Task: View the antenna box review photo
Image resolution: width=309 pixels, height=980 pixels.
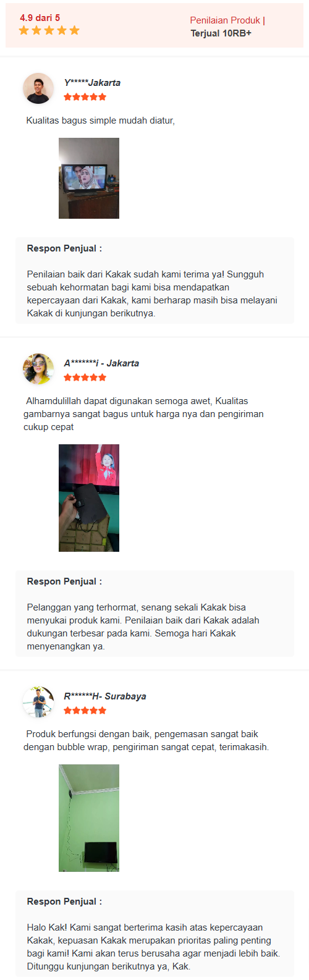Action: tap(89, 498)
